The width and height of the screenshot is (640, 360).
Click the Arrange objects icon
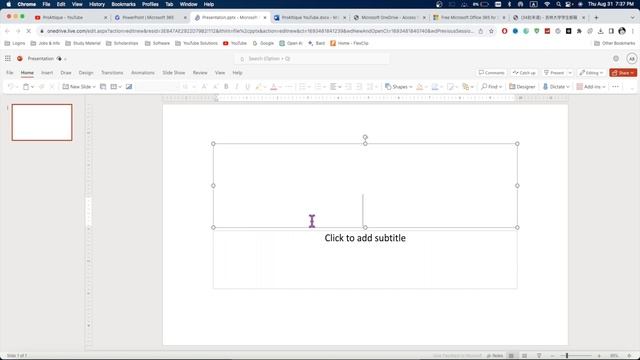click(465, 87)
